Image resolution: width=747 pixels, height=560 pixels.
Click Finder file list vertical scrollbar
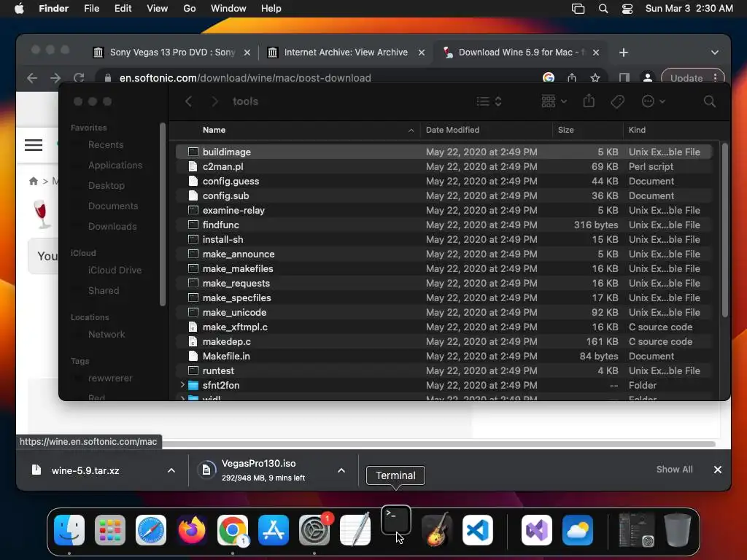pyautogui.click(x=724, y=231)
